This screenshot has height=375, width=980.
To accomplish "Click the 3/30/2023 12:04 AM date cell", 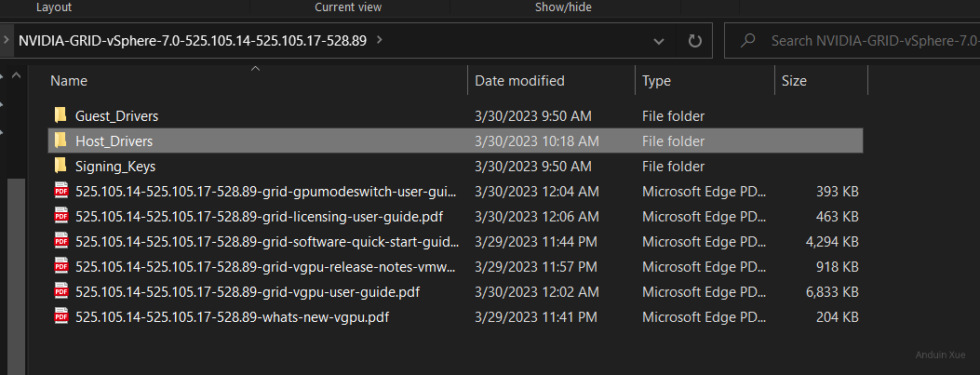I will 537,192.
